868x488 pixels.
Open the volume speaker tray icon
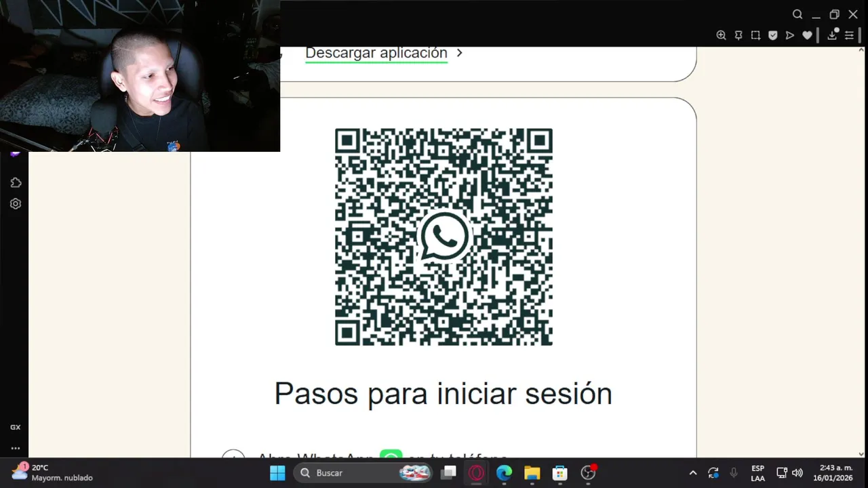[797, 473]
